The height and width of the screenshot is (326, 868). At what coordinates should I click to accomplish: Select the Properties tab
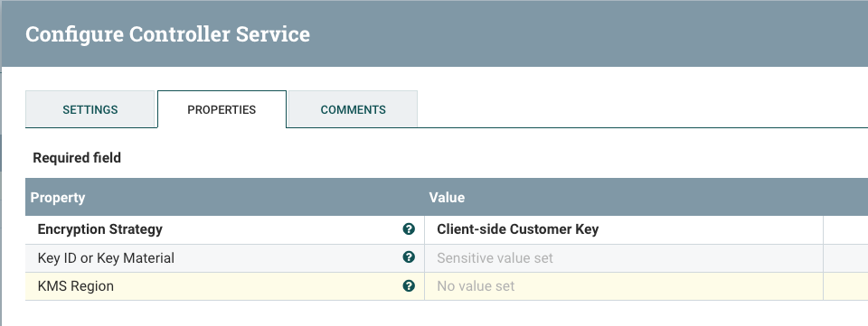[x=222, y=109]
